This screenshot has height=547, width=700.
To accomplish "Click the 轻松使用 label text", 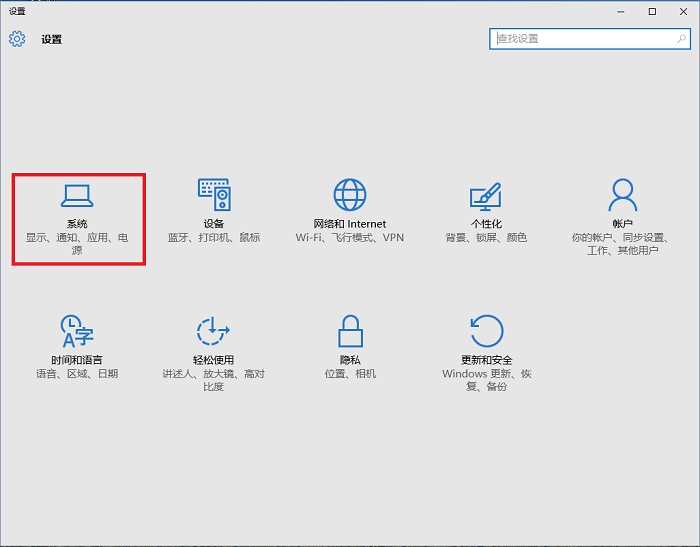I will coord(214,360).
